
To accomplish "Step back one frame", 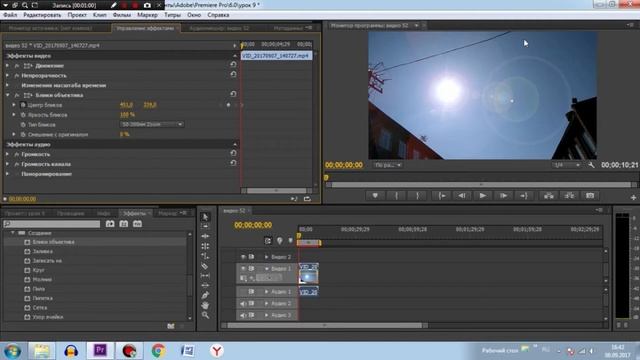I will point(462,196).
